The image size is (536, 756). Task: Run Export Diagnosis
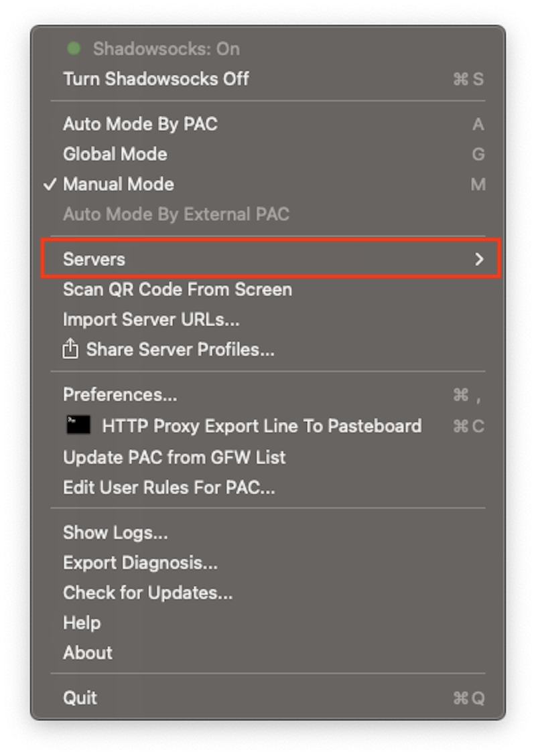point(139,562)
